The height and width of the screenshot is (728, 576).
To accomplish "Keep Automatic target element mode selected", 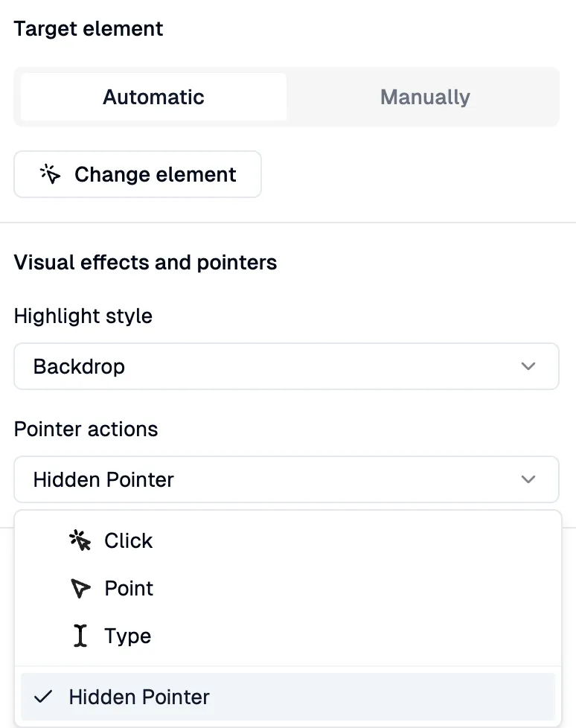I will point(153,97).
